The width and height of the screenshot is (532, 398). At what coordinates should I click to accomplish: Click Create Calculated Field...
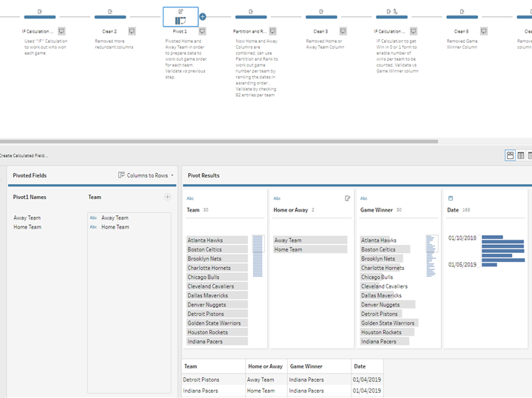24,156
